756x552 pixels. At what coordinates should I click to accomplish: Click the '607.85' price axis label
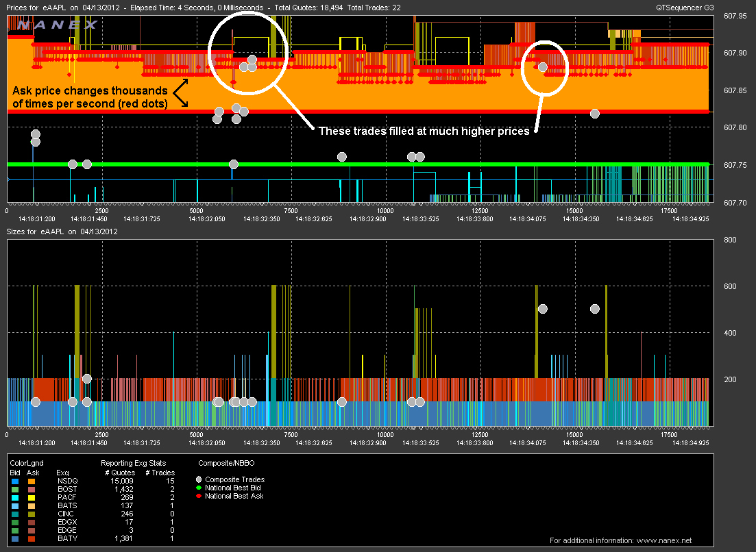(735, 90)
